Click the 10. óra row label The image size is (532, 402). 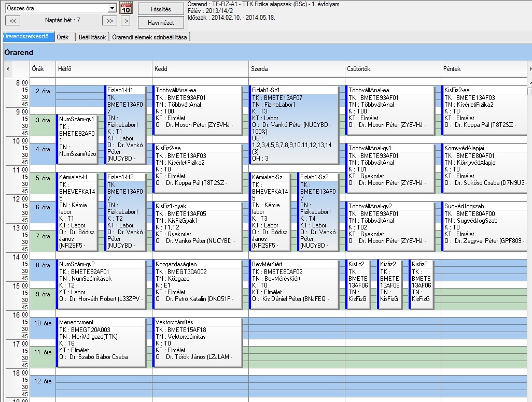coord(43,328)
